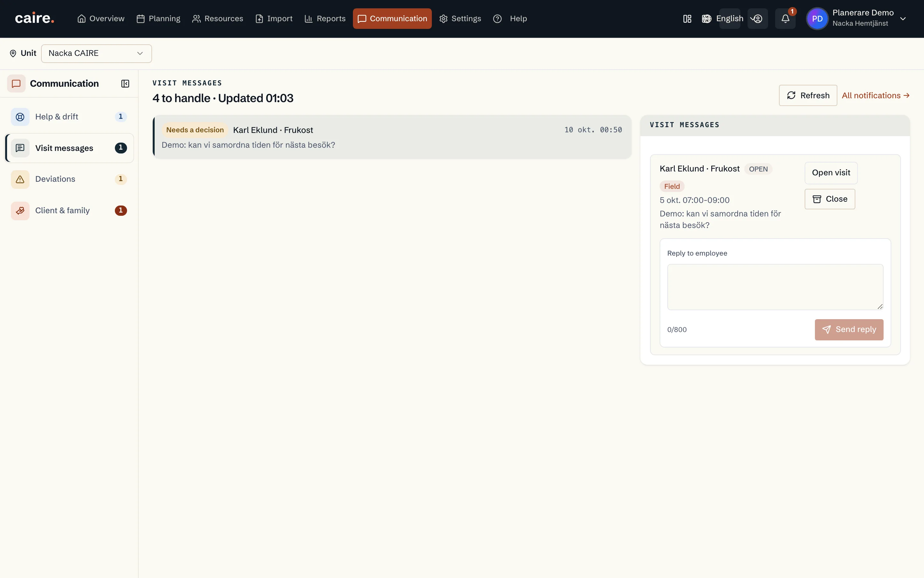Click the Communication sidebar header icon
924x578 pixels.
(x=16, y=84)
